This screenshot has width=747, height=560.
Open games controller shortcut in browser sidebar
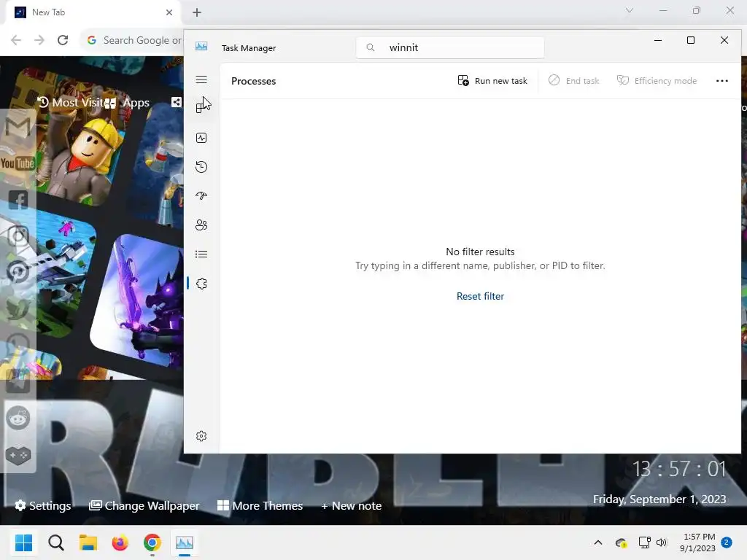click(x=18, y=455)
